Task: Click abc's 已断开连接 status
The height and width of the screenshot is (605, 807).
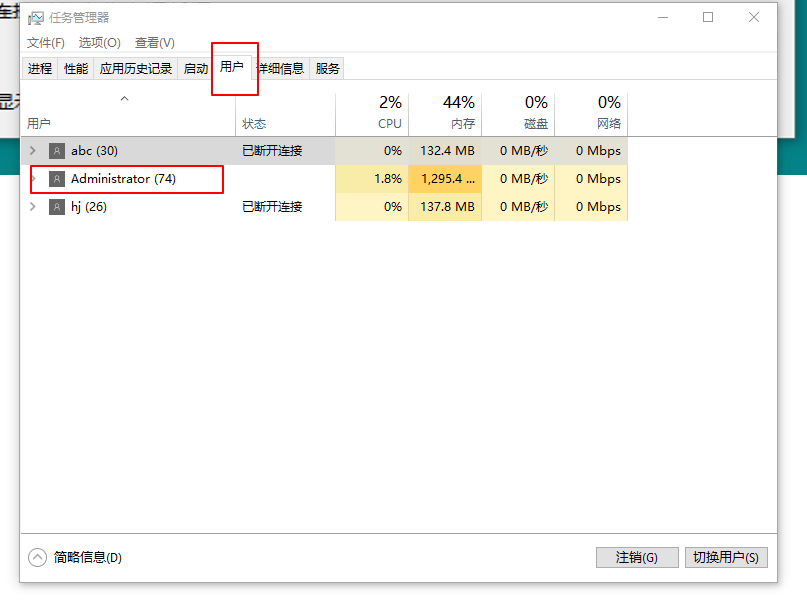Action: (272, 151)
